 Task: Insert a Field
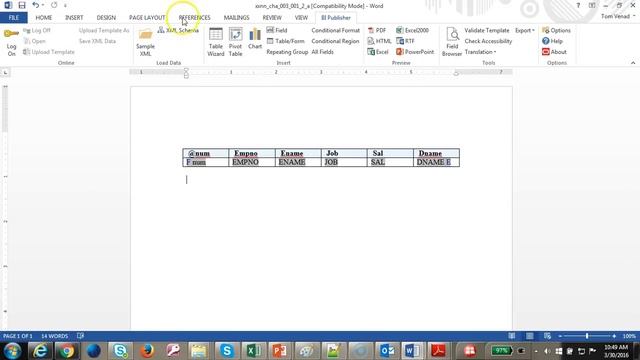click(277, 30)
